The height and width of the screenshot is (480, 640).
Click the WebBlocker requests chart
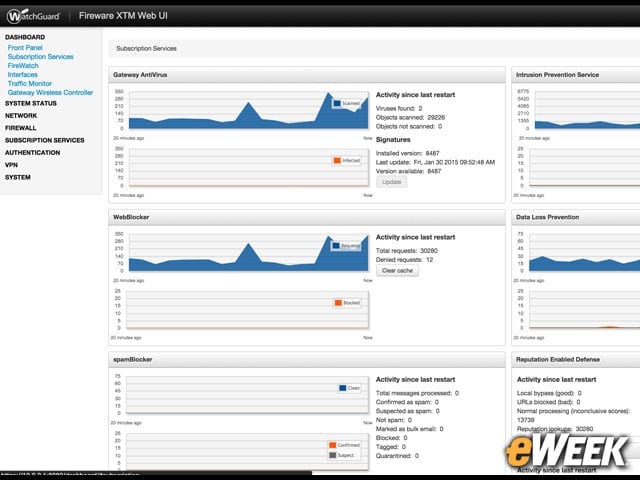pyautogui.click(x=249, y=253)
